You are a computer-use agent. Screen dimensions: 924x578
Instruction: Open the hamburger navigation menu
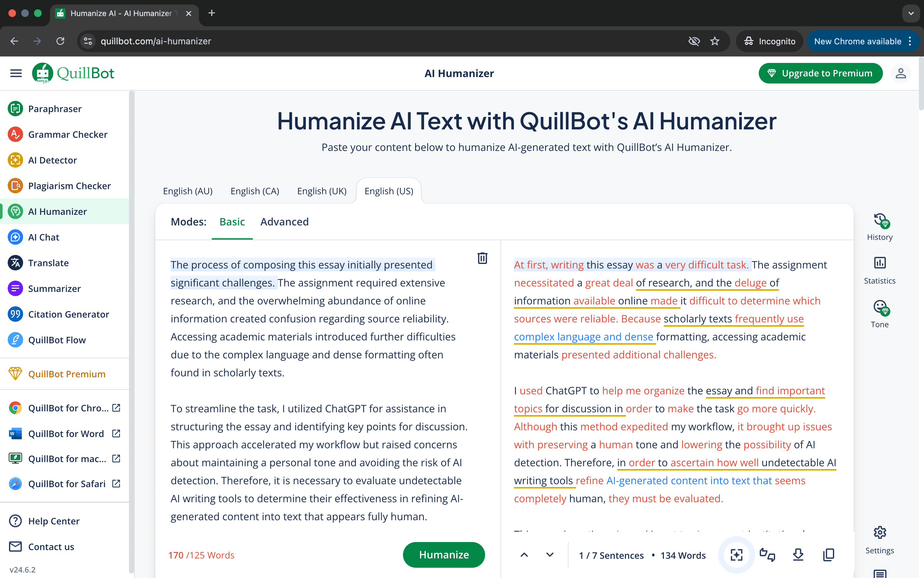(16, 73)
